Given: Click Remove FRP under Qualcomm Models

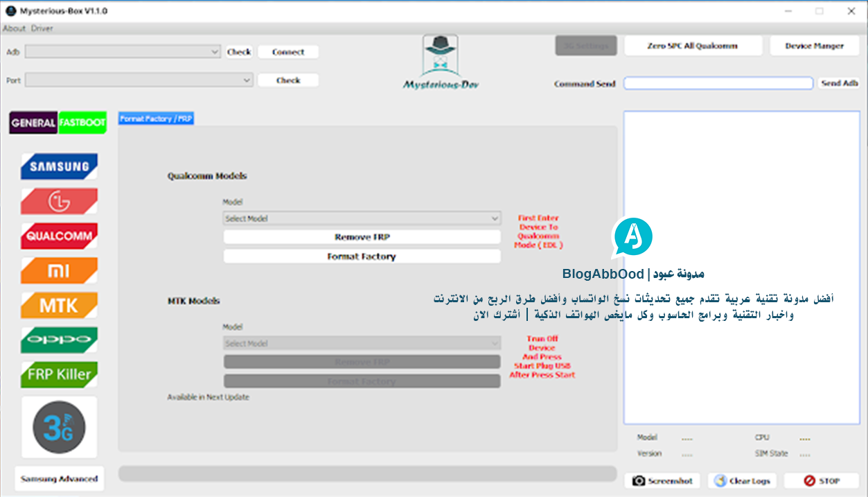Looking at the screenshot, I should (362, 237).
